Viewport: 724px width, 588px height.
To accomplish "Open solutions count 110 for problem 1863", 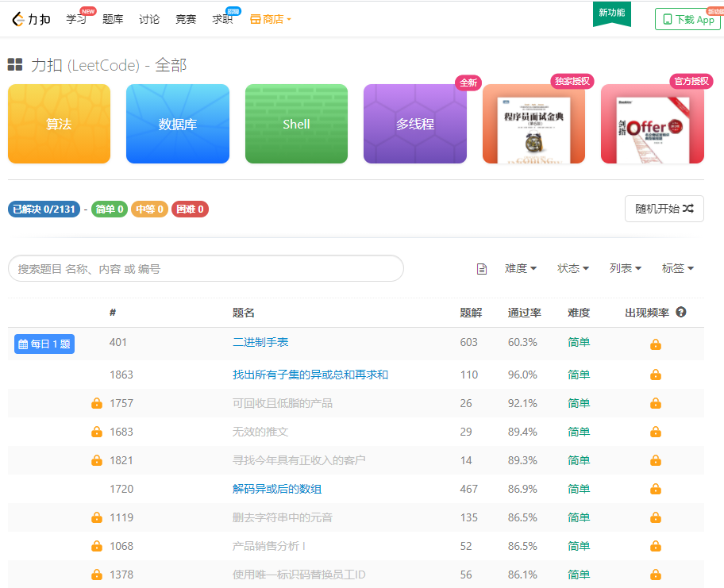I will point(468,375).
